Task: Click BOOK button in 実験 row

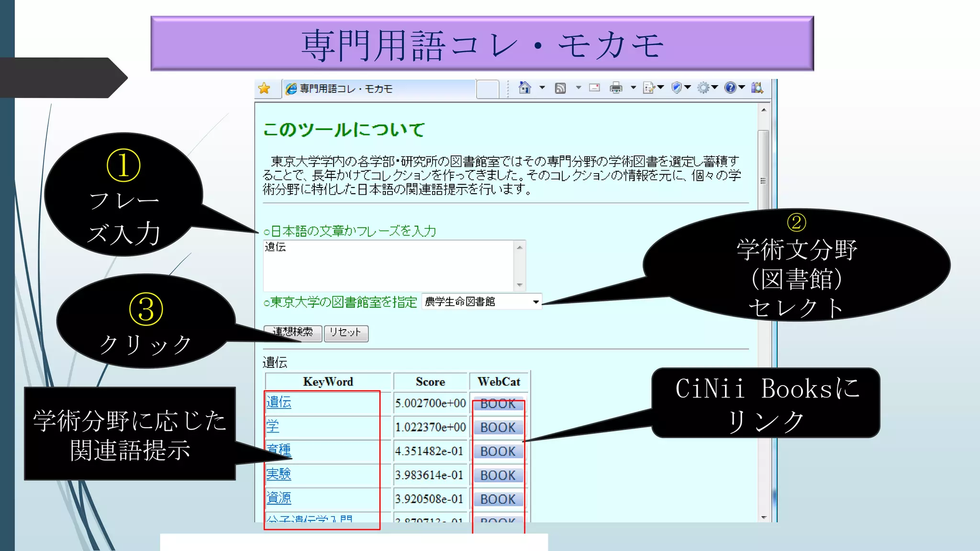Action: 498,475
